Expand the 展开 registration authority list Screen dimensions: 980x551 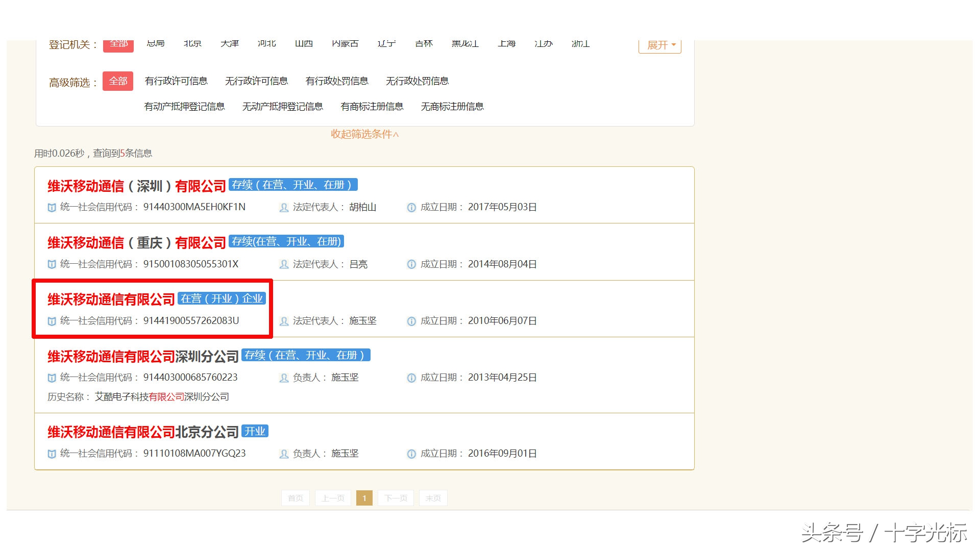pyautogui.click(x=659, y=44)
